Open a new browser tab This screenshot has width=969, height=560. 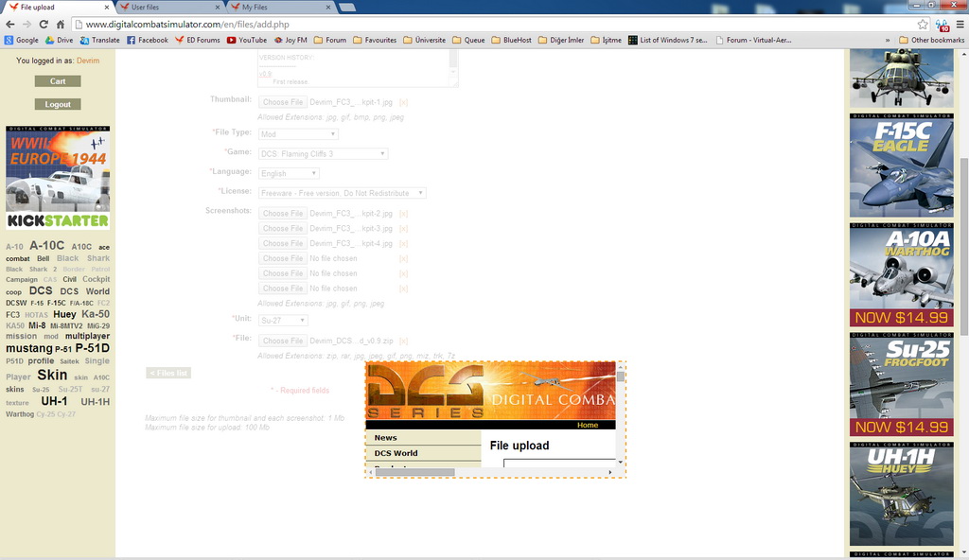coord(347,8)
